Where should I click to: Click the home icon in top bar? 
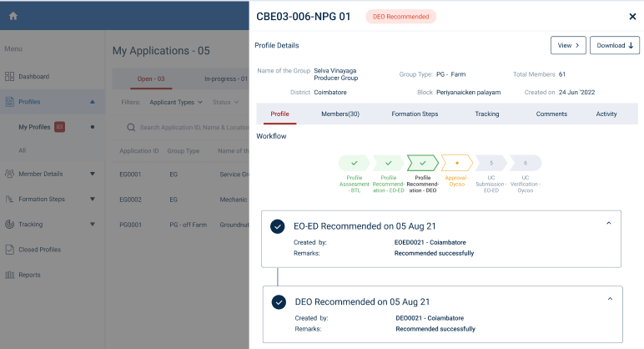13,16
